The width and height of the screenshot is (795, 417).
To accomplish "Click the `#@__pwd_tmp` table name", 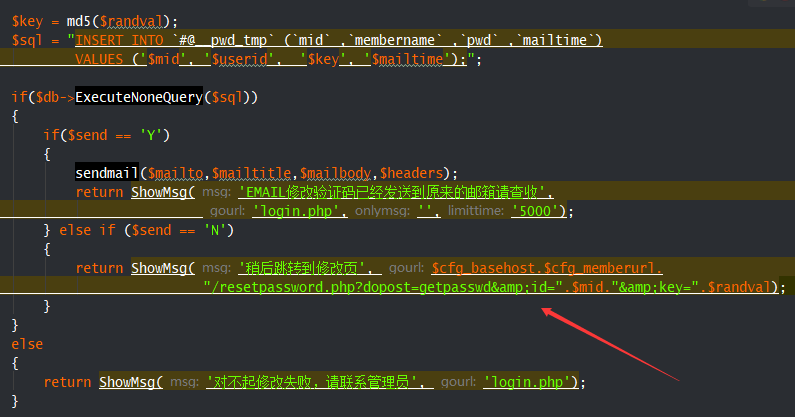I will coord(223,40).
